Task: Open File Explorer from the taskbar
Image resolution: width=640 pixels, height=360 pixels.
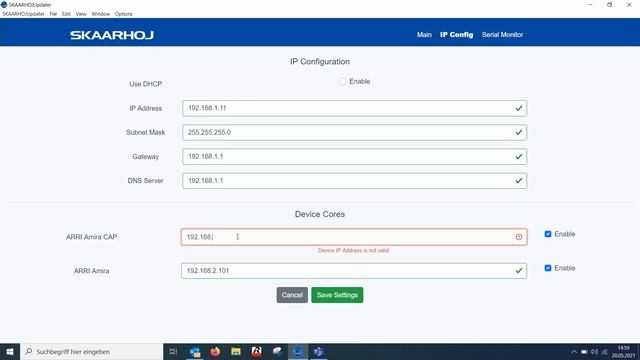Action: 236,351
